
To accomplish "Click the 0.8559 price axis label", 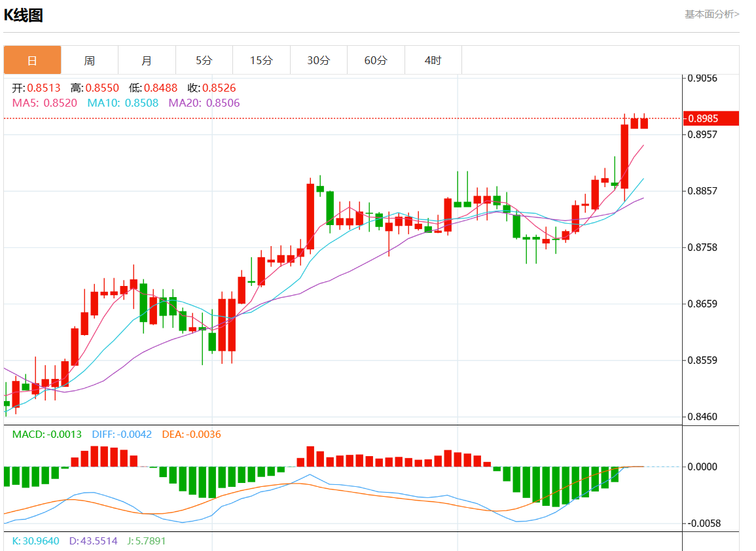I will pos(702,360).
